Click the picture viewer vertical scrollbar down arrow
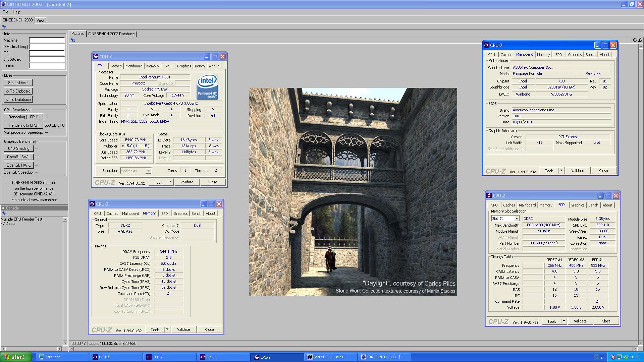The height and width of the screenshot is (362, 644). click(x=641, y=343)
